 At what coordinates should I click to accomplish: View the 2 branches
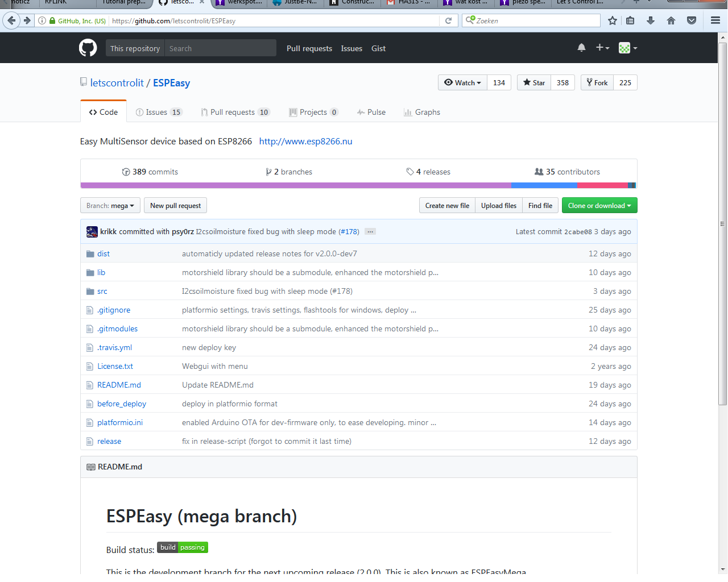[x=289, y=172]
